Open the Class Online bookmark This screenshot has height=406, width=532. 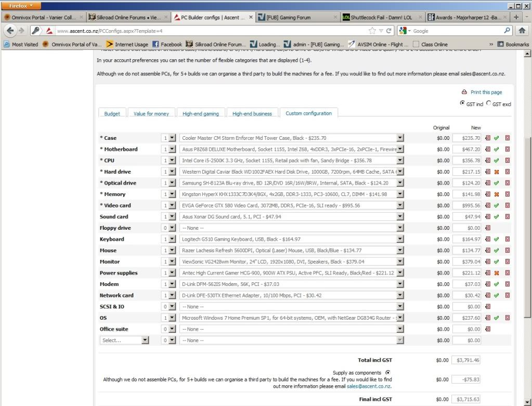pos(430,44)
